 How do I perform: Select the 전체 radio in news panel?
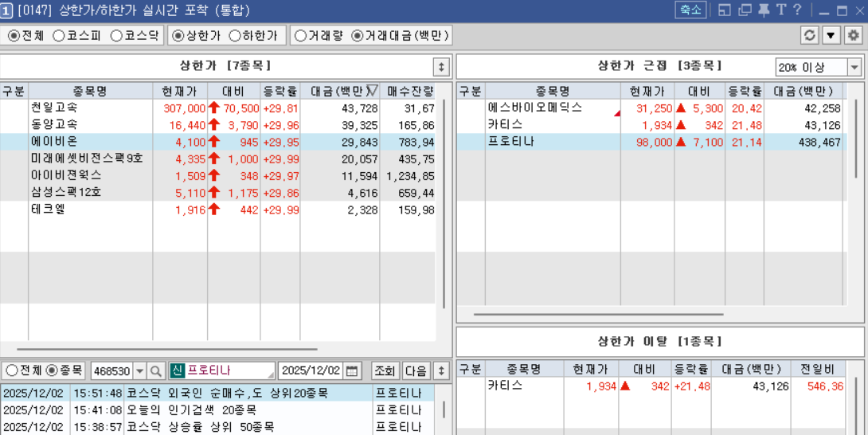pyautogui.click(x=11, y=370)
